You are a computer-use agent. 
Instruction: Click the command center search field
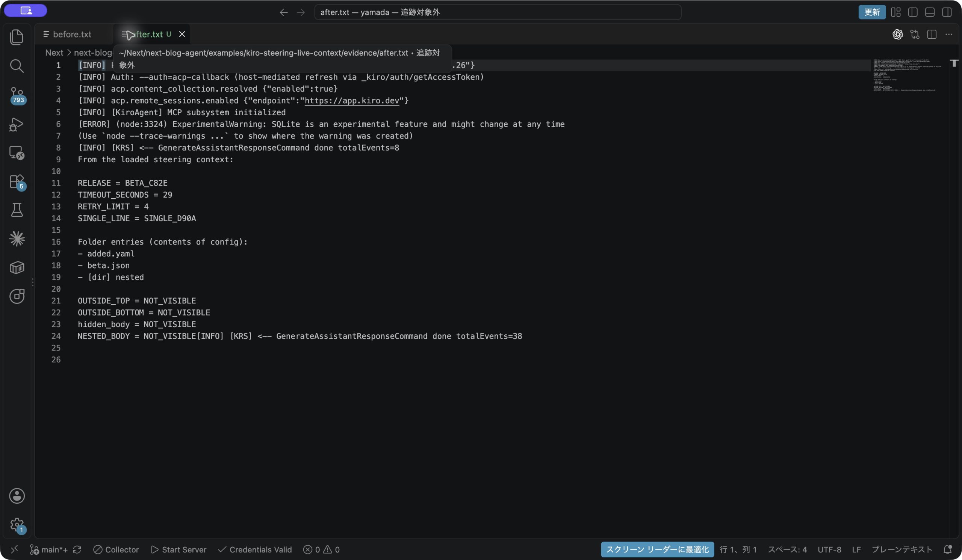[x=498, y=12]
